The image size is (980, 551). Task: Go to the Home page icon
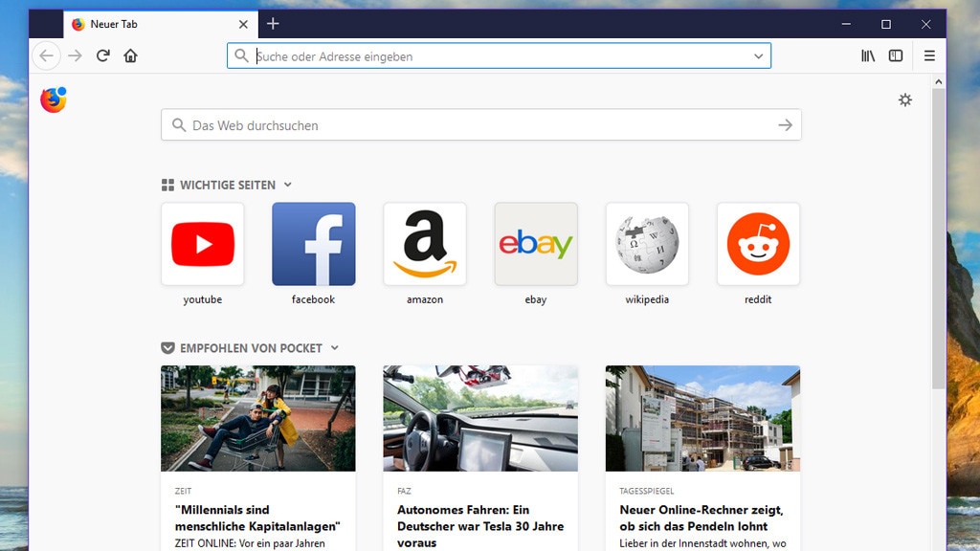[131, 56]
